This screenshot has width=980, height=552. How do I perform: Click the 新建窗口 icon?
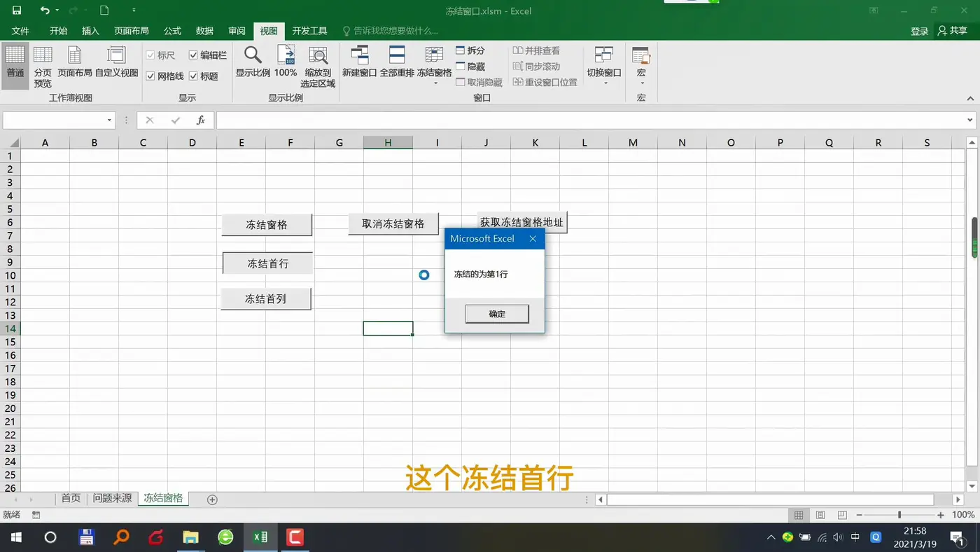[x=359, y=62]
